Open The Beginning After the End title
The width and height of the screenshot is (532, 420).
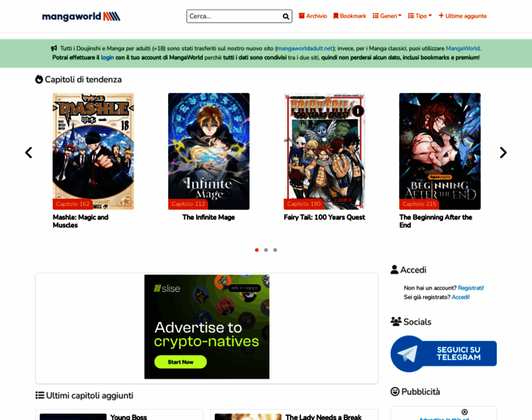[x=435, y=221]
